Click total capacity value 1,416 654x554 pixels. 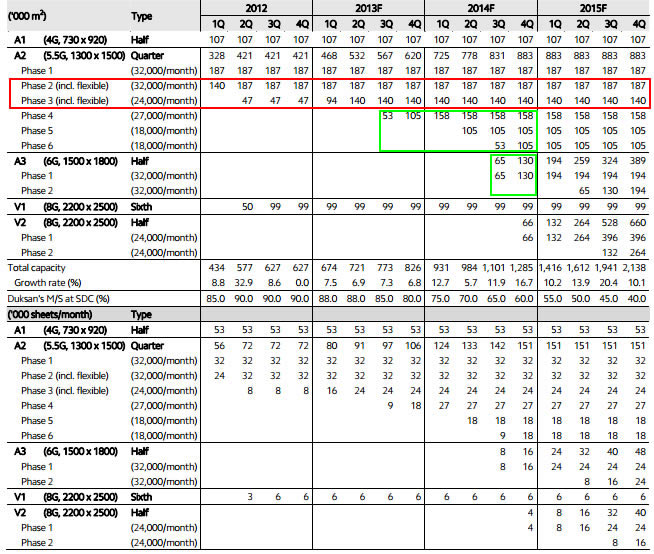pos(550,268)
